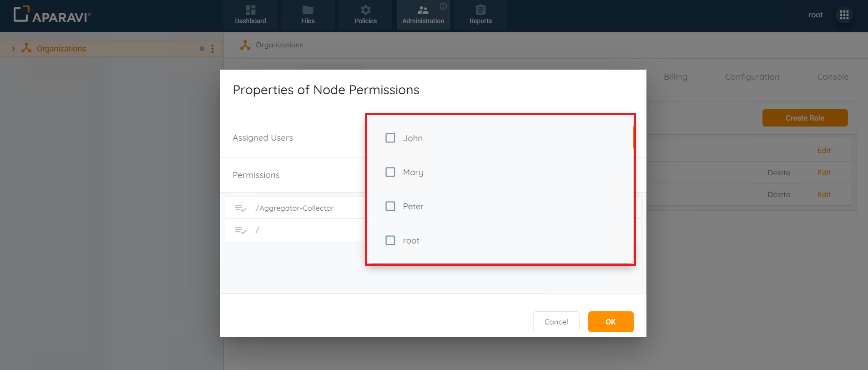Check the John user checkbox
Viewport: 868px width, 370px height.
pyautogui.click(x=390, y=138)
